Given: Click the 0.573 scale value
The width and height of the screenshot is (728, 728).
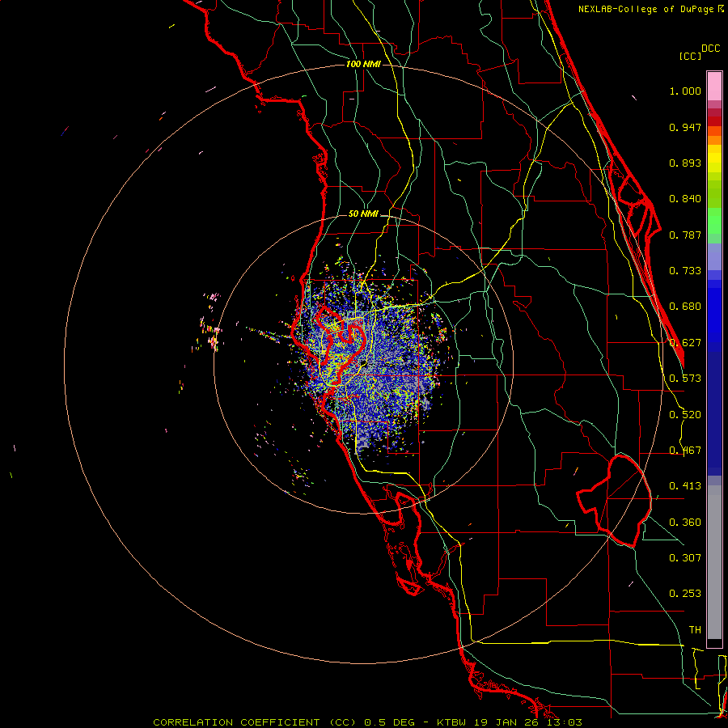Looking at the screenshot, I should [685, 379].
